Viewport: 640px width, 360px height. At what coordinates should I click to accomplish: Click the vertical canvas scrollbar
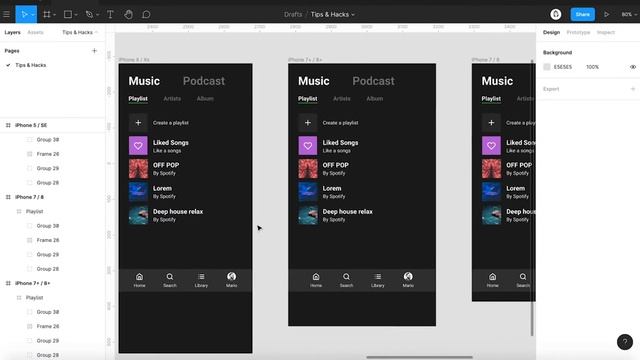pyautogui.click(x=532, y=198)
